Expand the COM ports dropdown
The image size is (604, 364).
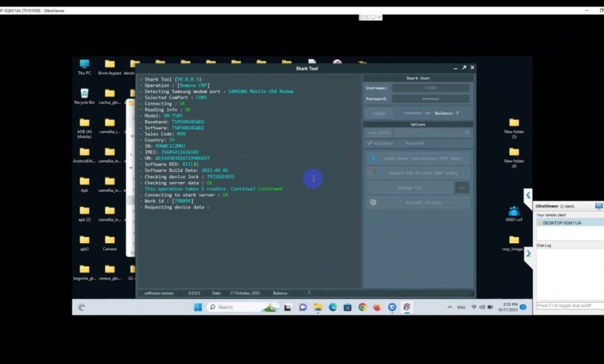(x=466, y=133)
